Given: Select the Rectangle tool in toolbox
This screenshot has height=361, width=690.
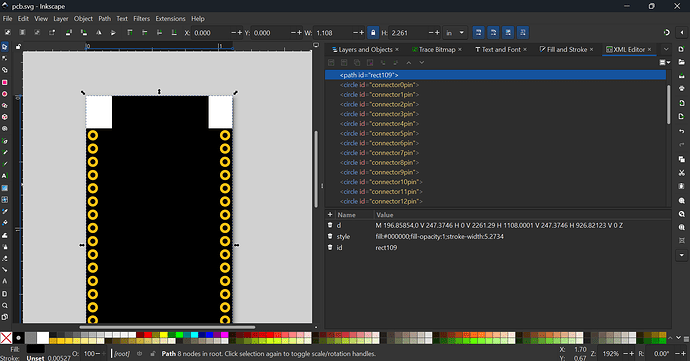Looking at the screenshot, I should [5, 82].
